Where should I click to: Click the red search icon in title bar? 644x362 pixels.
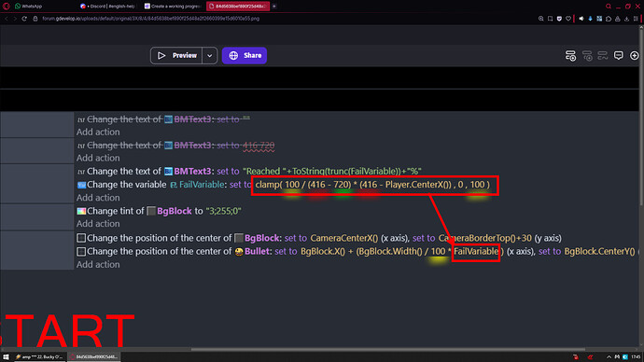tap(609, 7)
